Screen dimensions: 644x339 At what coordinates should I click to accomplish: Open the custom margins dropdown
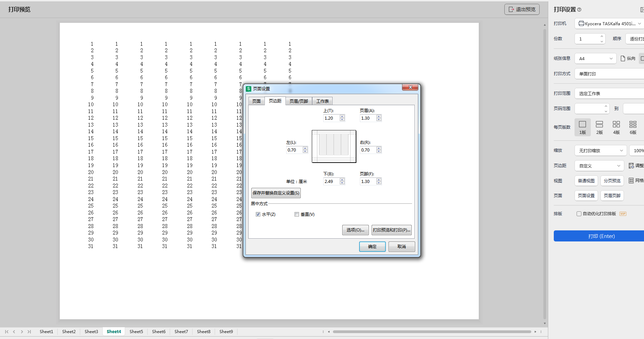[599, 166]
